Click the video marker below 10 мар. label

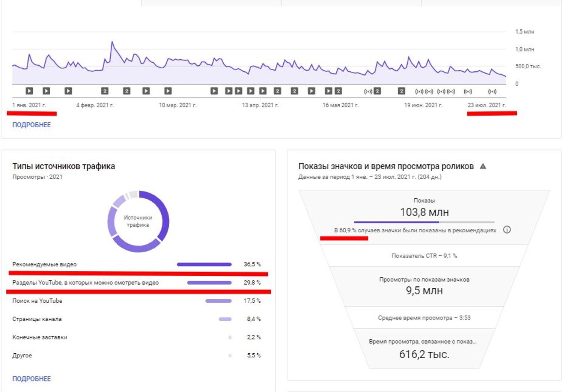168,91
